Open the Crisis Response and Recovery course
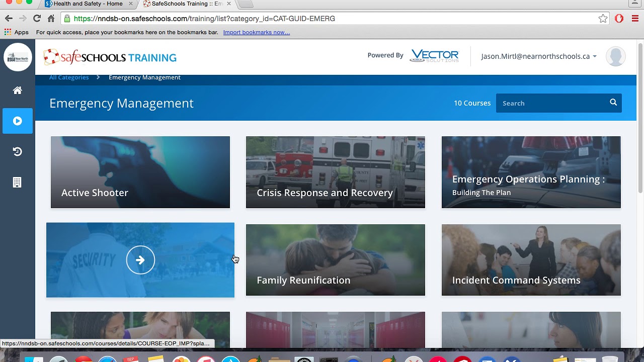The height and width of the screenshot is (362, 644). [336, 172]
